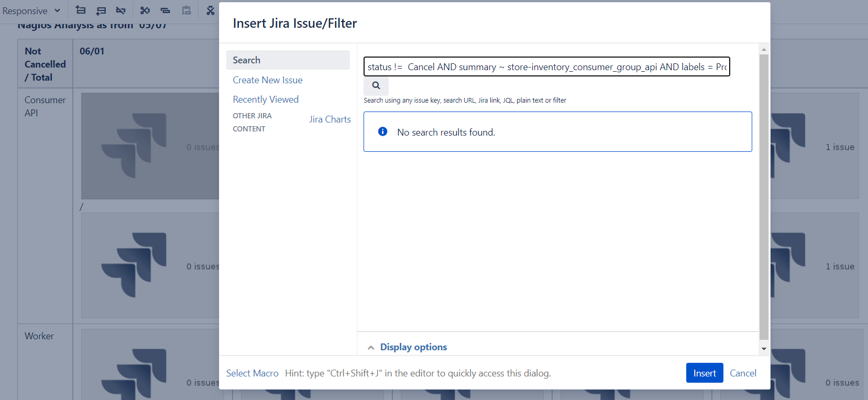The image size is (868, 400).
Task: Click the 'Not Cancelled / Total' header cell
Action: 45,64
